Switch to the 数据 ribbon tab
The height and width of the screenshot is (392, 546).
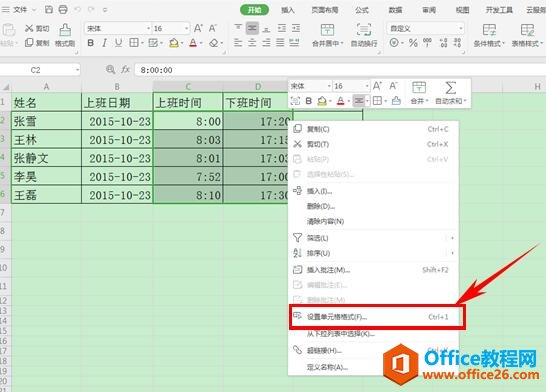pyautogui.click(x=395, y=10)
